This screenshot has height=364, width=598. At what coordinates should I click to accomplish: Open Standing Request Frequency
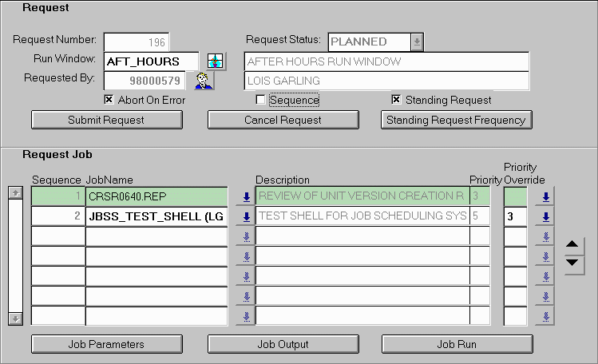(x=456, y=120)
